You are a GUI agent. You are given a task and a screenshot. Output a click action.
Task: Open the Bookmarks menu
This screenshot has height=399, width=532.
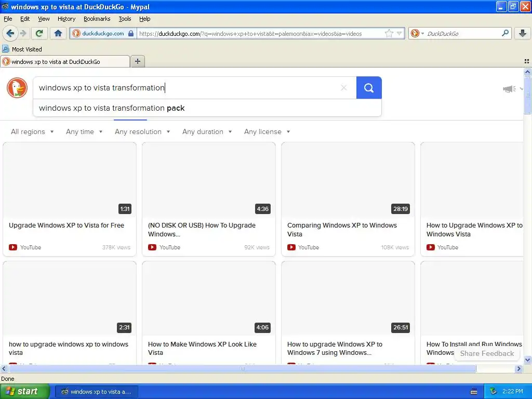point(97,19)
